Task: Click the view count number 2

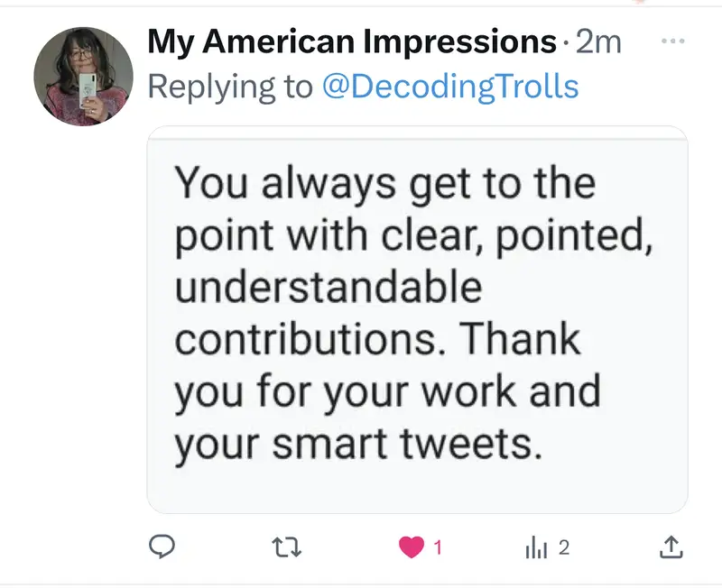Action: [563, 547]
